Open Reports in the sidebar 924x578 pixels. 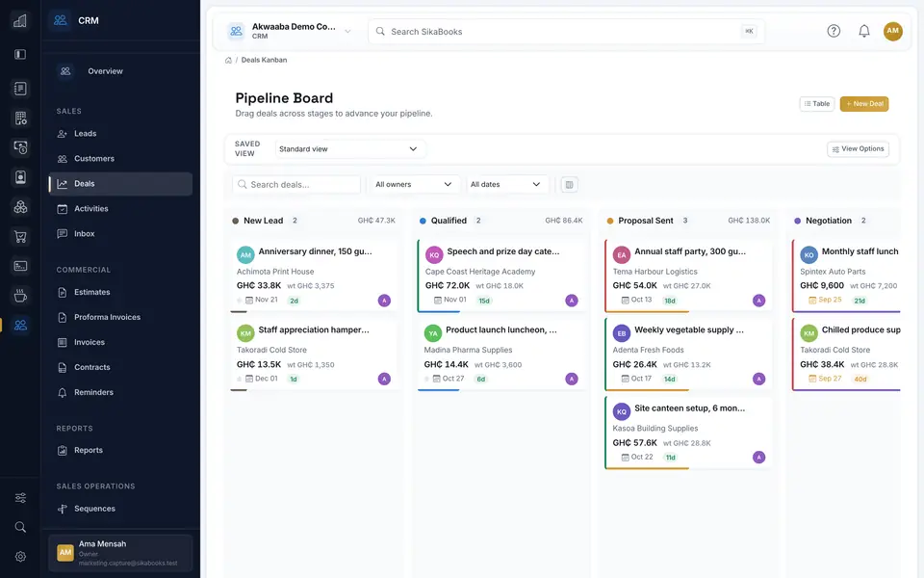pyautogui.click(x=120, y=450)
